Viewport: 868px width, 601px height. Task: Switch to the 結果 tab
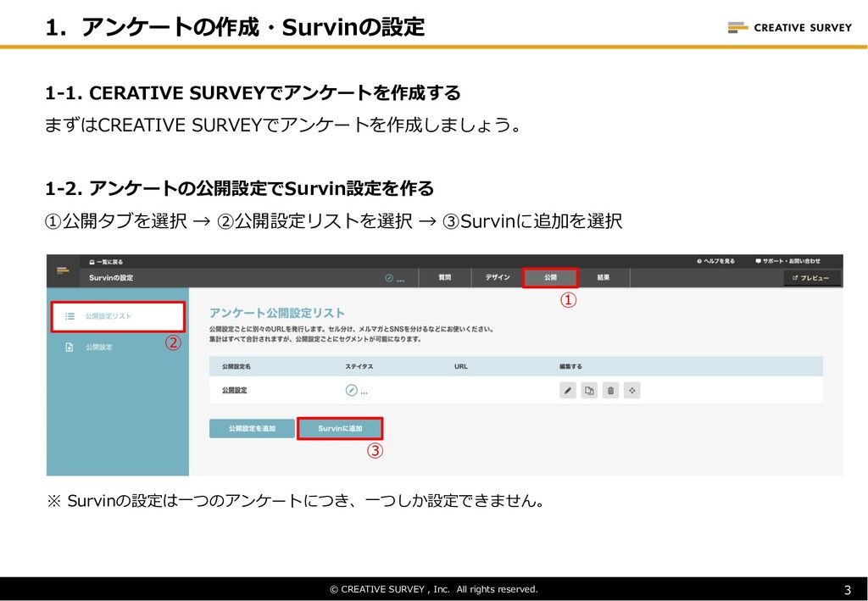(604, 278)
